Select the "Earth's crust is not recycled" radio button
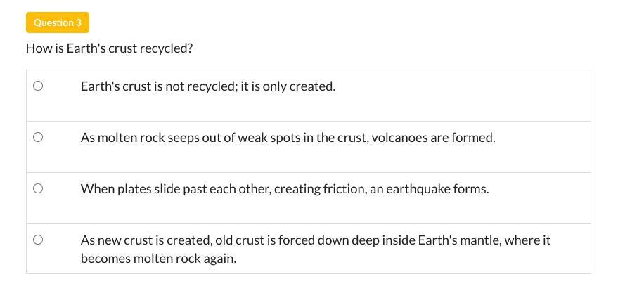Image resolution: width=644 pixels, height=305 pixels. coord(38,86)
